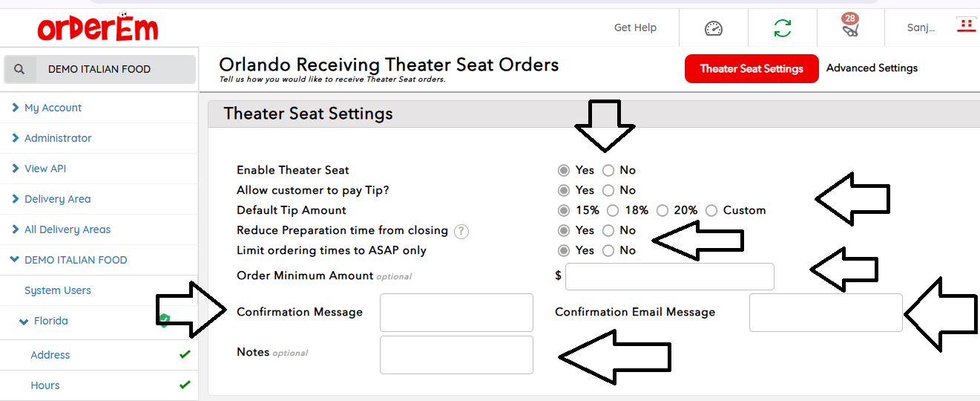Viewport: 980px width, 401px height.
Task: Collapse the DEMO ITALIAN FOOD section
Action: (x=76, y=260)
